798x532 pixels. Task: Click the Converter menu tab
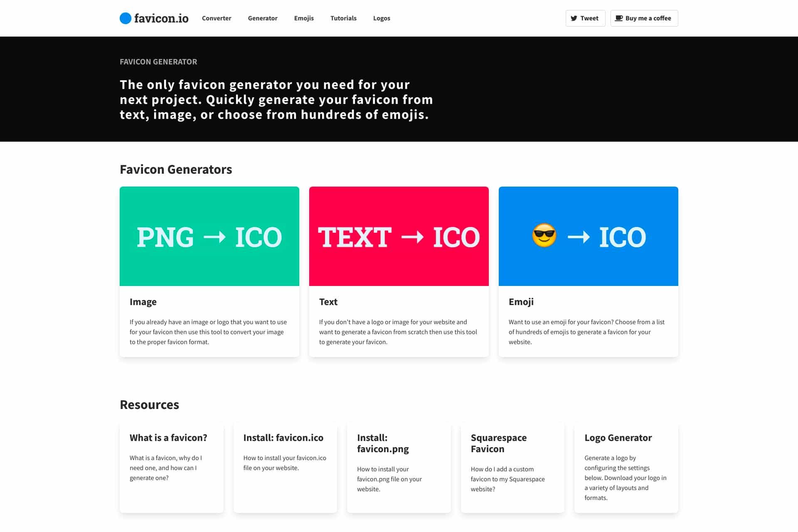216,18
